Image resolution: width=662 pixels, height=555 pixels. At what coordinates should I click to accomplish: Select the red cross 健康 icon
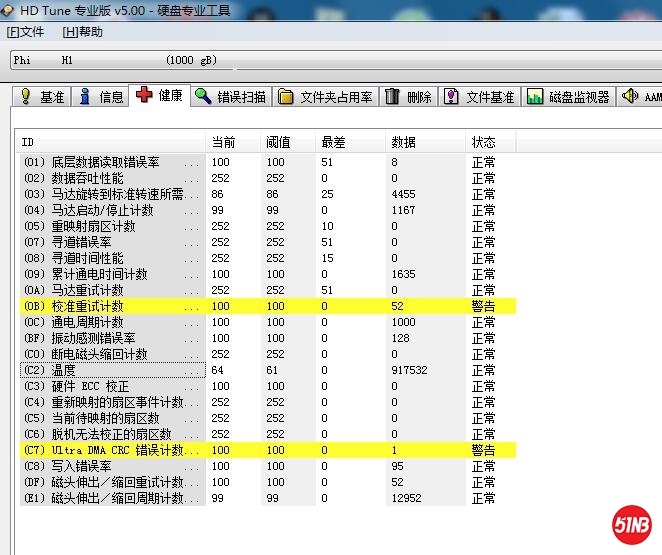(x=145, y=96)
